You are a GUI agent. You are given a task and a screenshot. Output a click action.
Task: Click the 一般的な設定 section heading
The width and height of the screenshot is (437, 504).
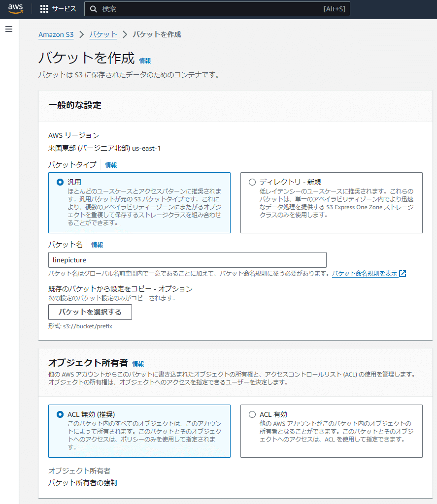pyautogui.click(x=75, y=105)
